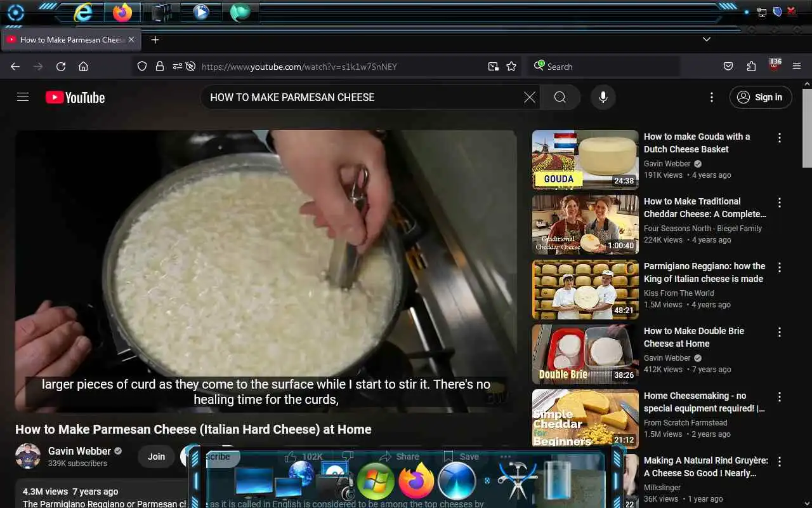Open options menu for Home Cheesemaking video
The width and height of the screenshot is (812, 508).
(780, 397)
